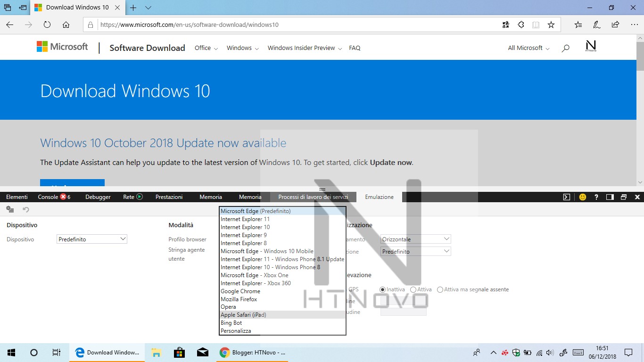Image resolution: width=644 pixels, height=362 pixels.
Task: Expand the Office menu
Action: pyautogui.click(x=206, y=48)
